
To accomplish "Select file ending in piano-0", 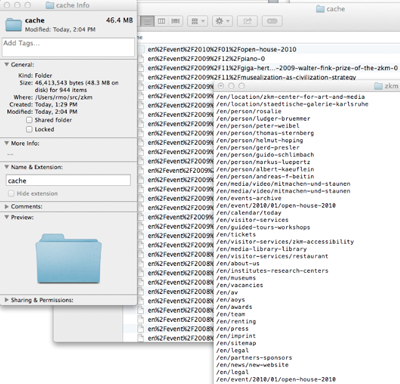I will [x=206, y=59].
